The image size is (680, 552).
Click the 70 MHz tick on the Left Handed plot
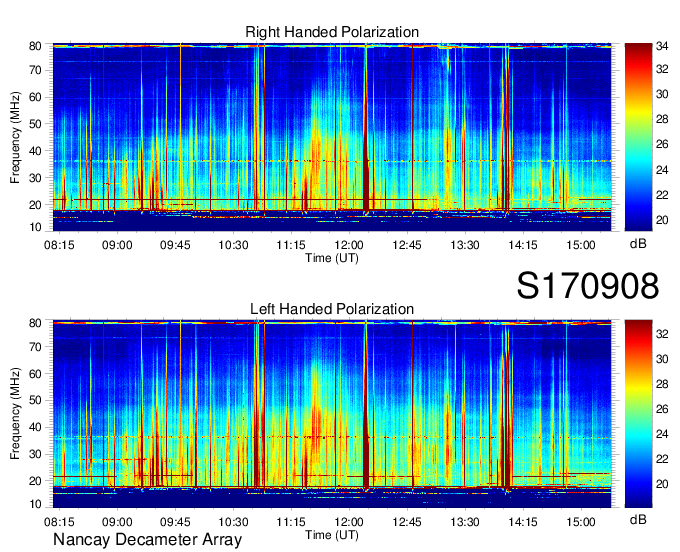coord(35,347)
